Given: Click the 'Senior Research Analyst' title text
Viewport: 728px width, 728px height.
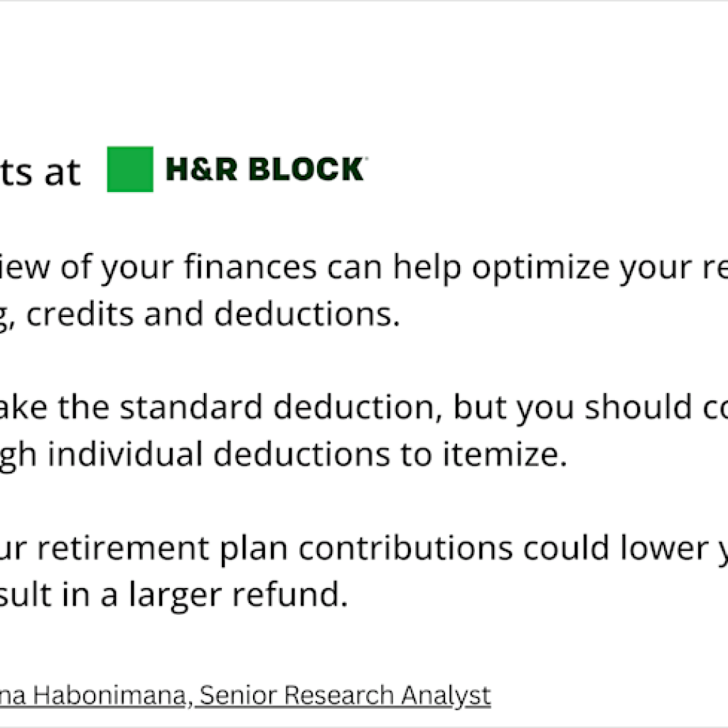Looking at the screenshot, I should tap(345, 695).
